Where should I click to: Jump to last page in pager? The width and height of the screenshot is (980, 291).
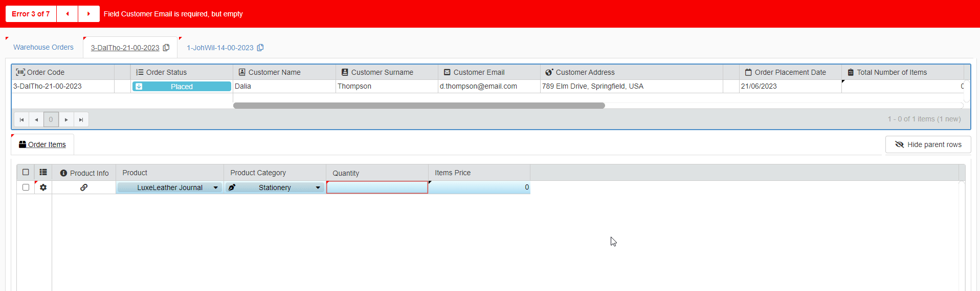point(81,119)
